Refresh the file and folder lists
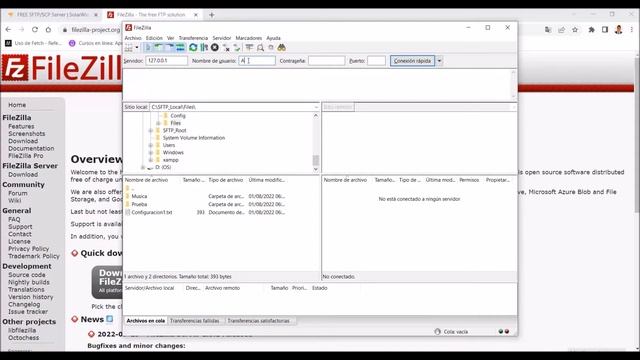 pyautogui.click(x=193, y=48)
